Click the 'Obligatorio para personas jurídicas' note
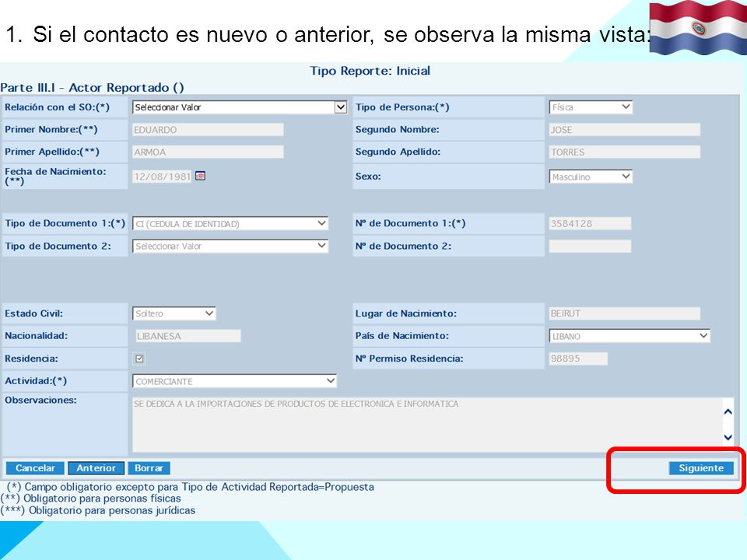Screen dimensions: 747x560 point(112,510)
